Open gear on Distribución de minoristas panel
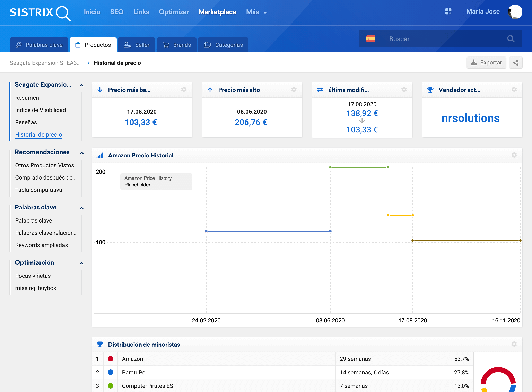The height and width of the screenshot is (392, 532). point(514,344)
